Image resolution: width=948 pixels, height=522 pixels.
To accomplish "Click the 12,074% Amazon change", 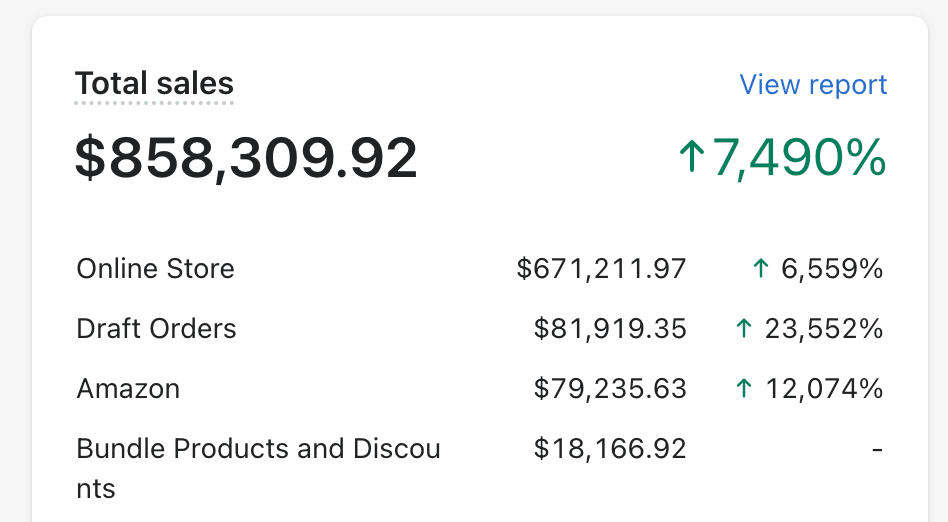I will pos(824,388).
